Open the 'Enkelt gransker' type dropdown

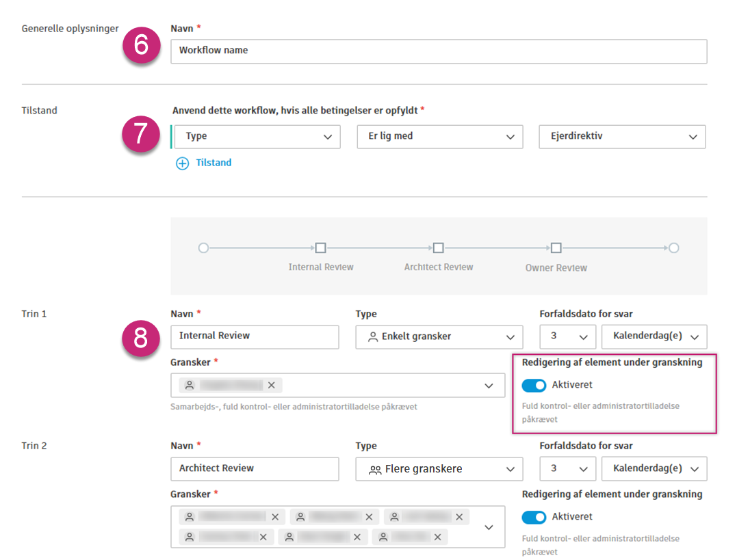pyautogui.click(x=439, y=336)
